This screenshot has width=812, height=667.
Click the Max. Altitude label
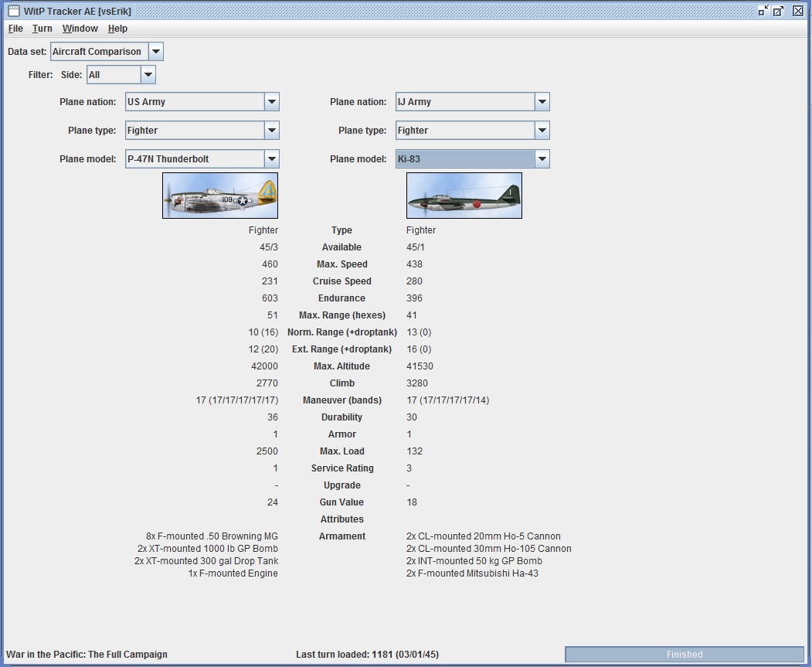point(341,366)
